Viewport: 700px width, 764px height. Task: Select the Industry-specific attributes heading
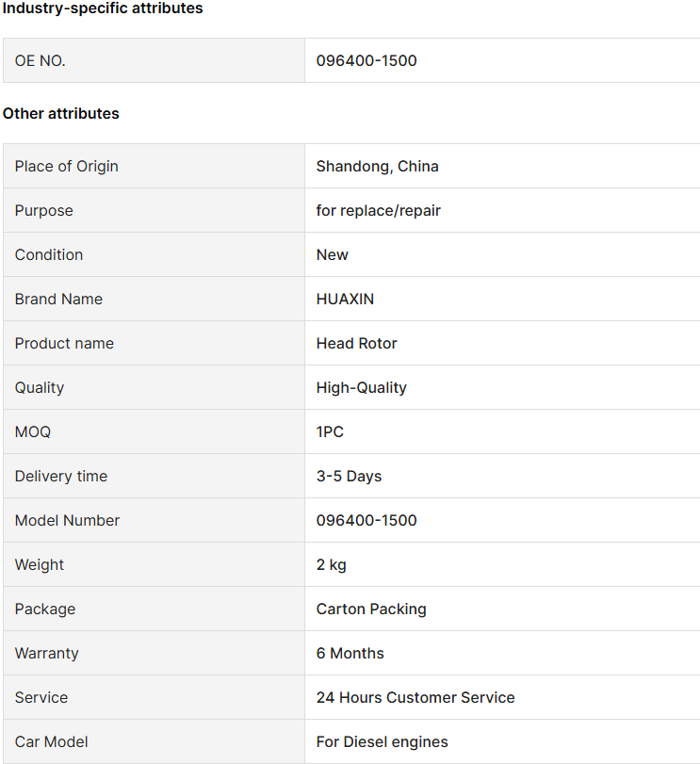click(x=103, y=8)
